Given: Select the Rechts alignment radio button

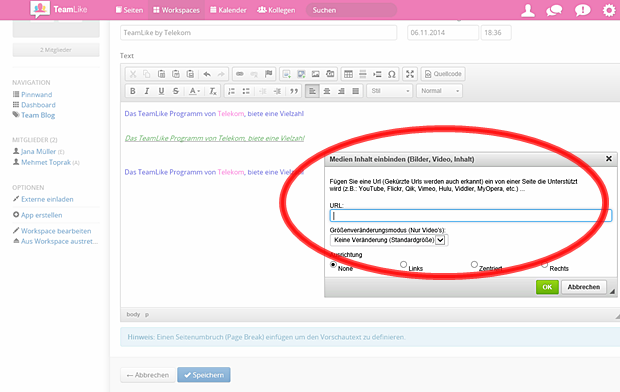Looking at the screenshot, I should pyautogui.click(x=544, y=264).
